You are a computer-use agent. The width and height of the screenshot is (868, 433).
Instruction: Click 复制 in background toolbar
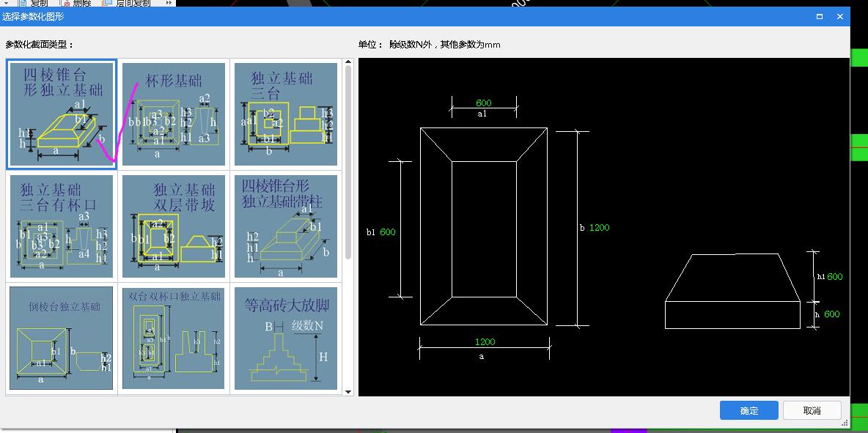[x=33, y=4]
